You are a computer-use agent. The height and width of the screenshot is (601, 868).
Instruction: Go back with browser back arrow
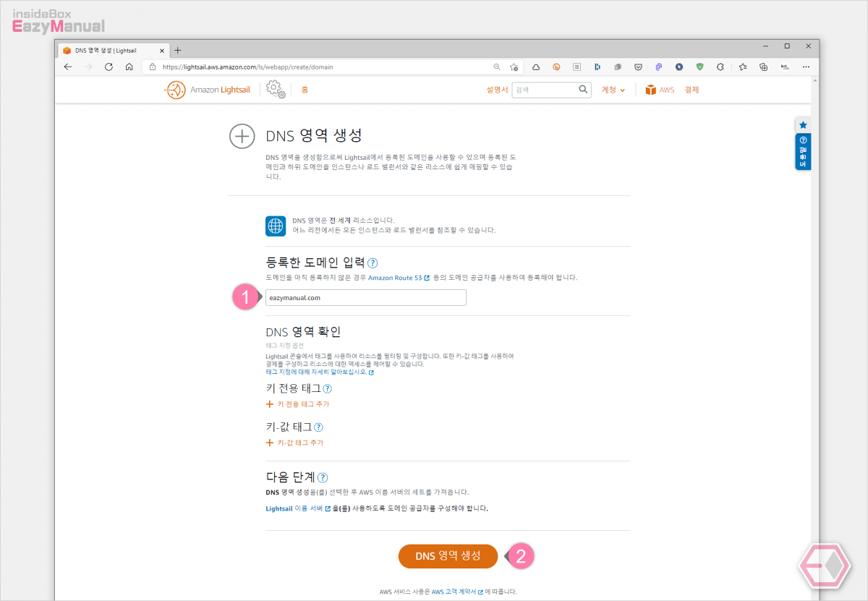point(68,67)
